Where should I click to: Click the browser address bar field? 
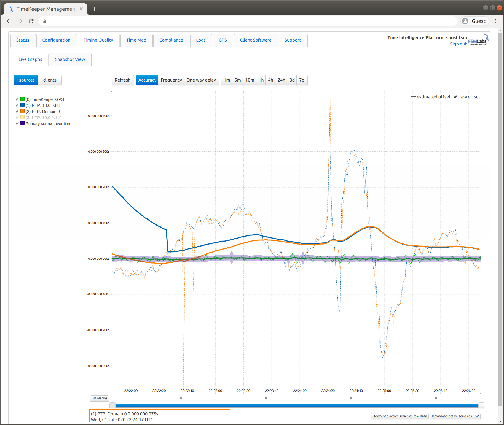[x=248, y=21]
